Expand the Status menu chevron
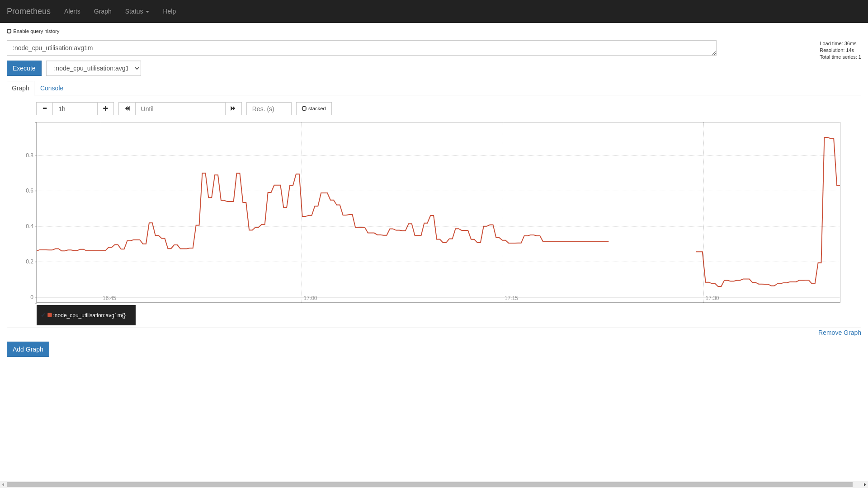868x488 pixels. (147, 11)
